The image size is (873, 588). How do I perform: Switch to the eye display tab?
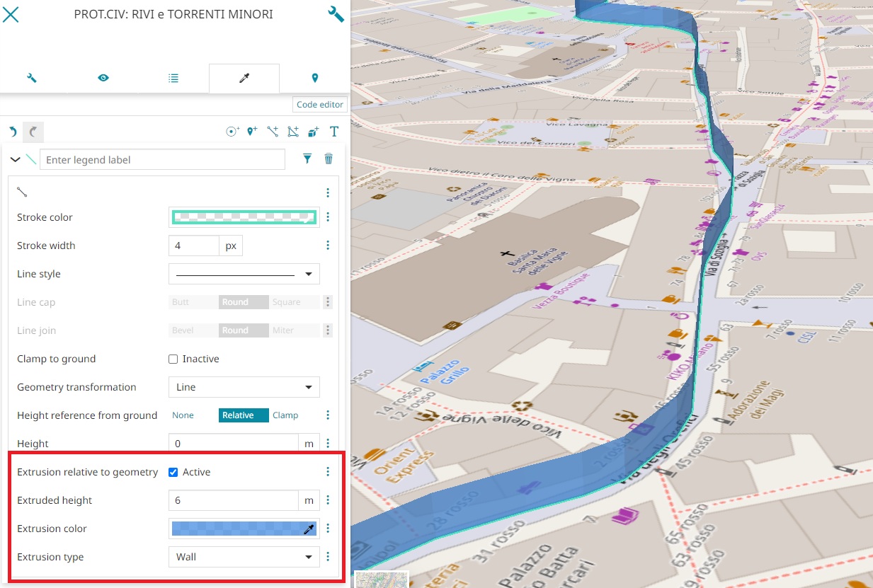click(x=103, y=79)
